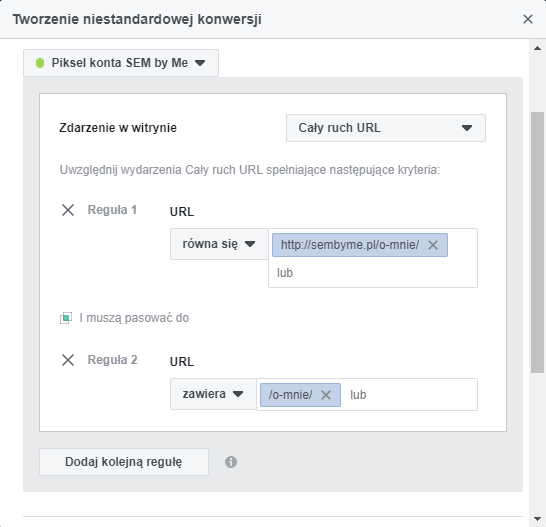Click the vertical scrollbar thumb
This screenshot has width=546, height=527.
[537, 242]
